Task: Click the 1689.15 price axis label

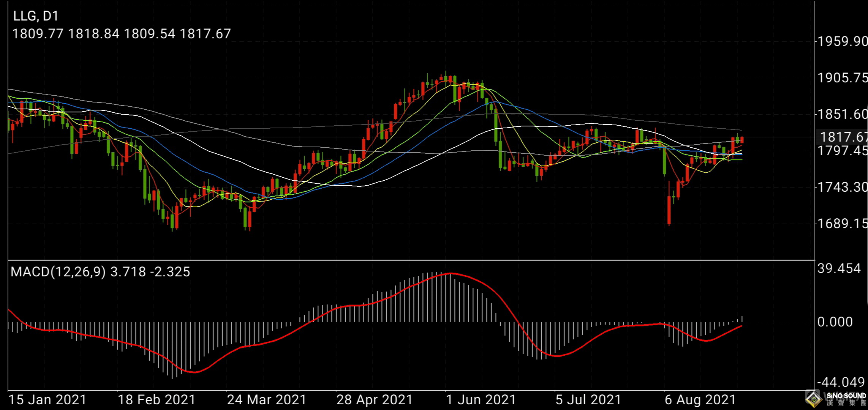Action: 842,223
